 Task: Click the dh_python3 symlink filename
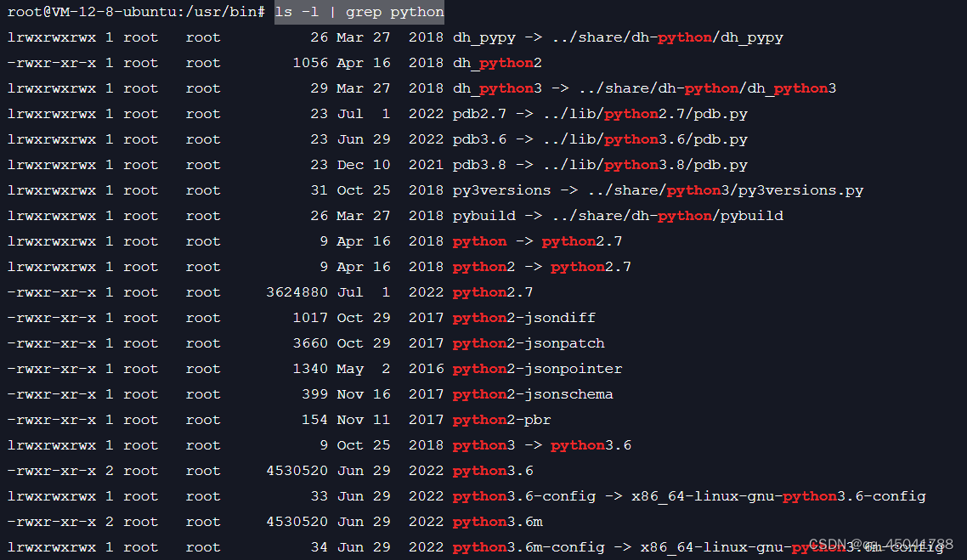click(496, 88)
